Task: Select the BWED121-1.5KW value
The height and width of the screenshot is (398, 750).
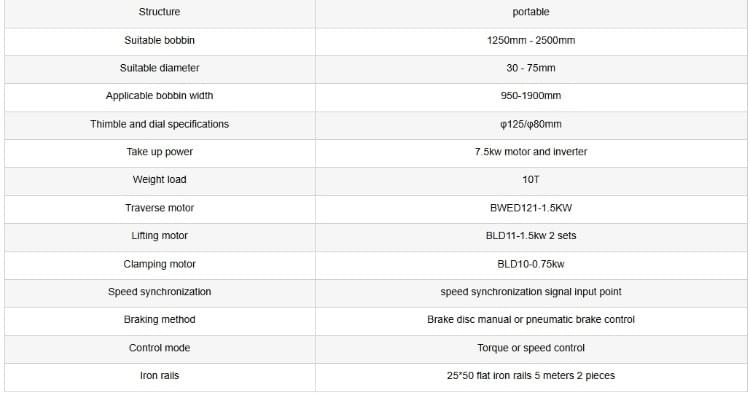Action: (x=531, y=208)
